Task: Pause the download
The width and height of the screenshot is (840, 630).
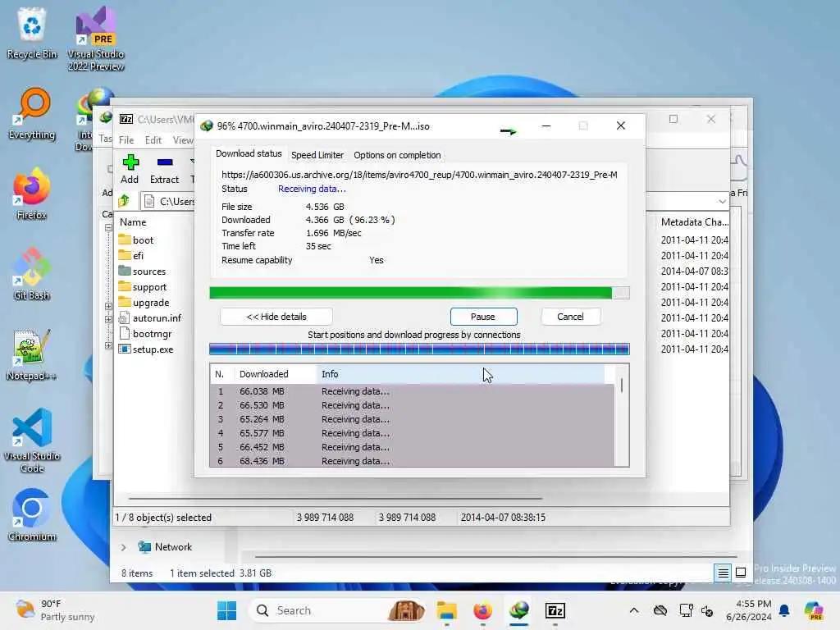Action: point(483,317)
